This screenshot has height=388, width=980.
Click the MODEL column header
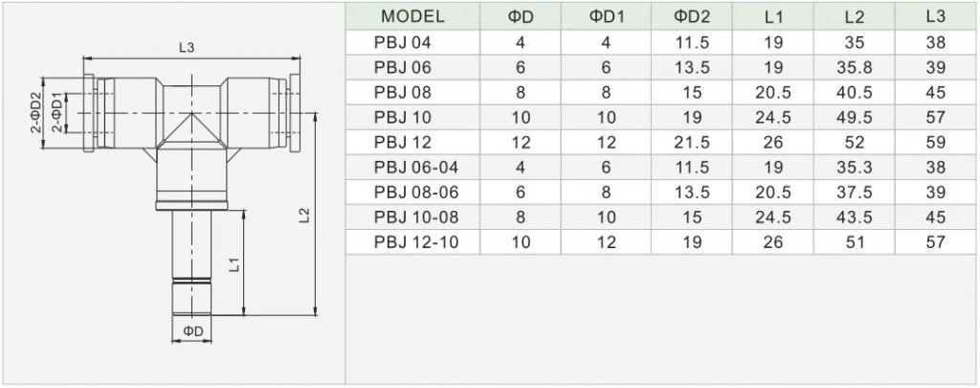(412, 17)
